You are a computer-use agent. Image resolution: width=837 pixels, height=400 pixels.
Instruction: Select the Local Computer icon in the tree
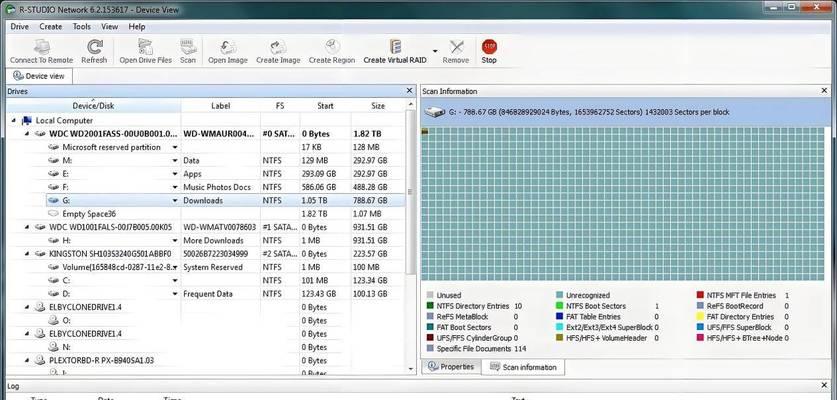click(x=27, y=121)
